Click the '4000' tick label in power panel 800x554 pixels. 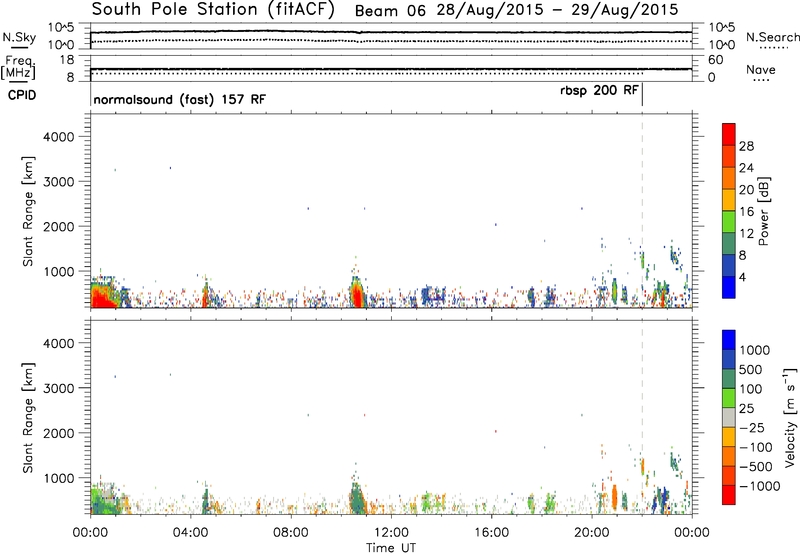(58, 137)
